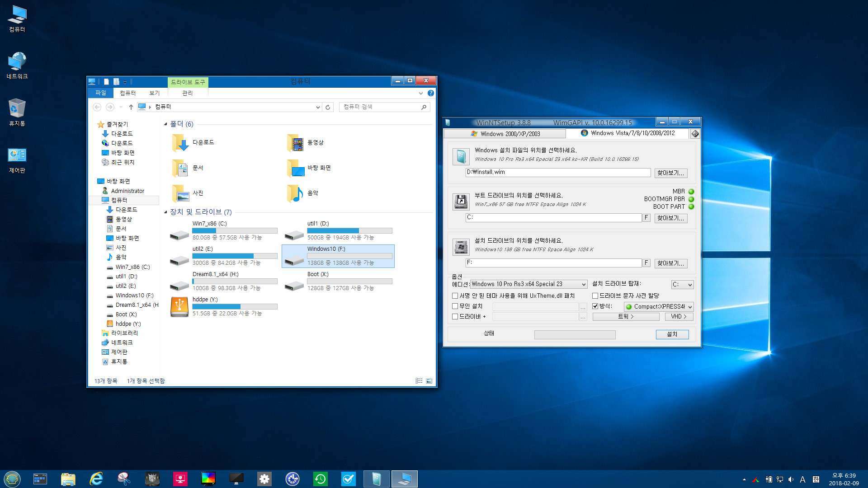The image size is (868, 488).
Task: Click the 트윅 tweaks button
Action: (626, 317)
